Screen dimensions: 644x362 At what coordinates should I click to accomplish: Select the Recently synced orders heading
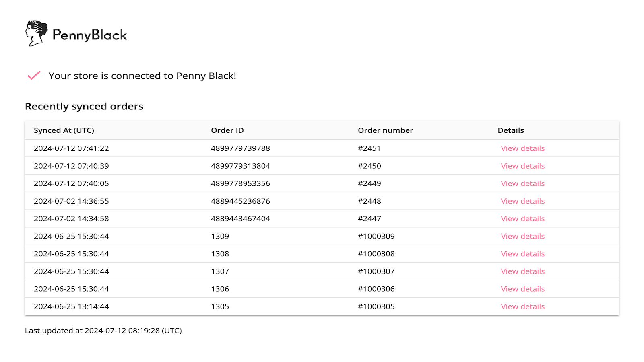click(x=84, y=106)
